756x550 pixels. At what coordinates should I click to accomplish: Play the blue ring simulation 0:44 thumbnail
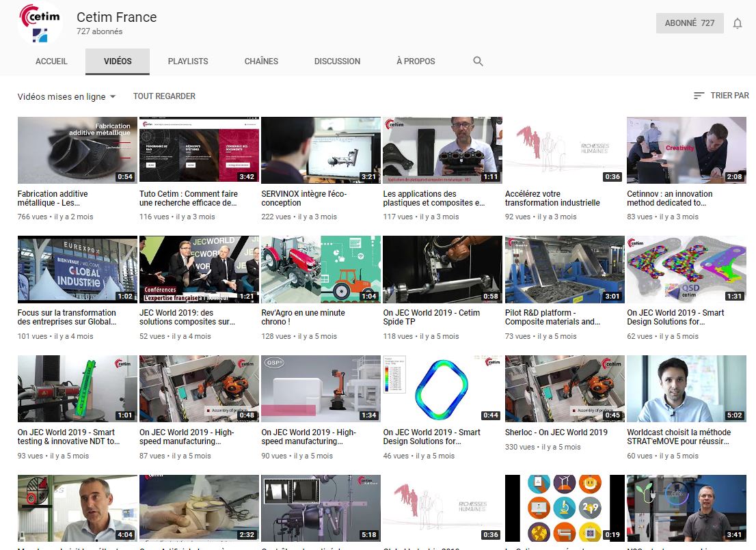point(443,389)
